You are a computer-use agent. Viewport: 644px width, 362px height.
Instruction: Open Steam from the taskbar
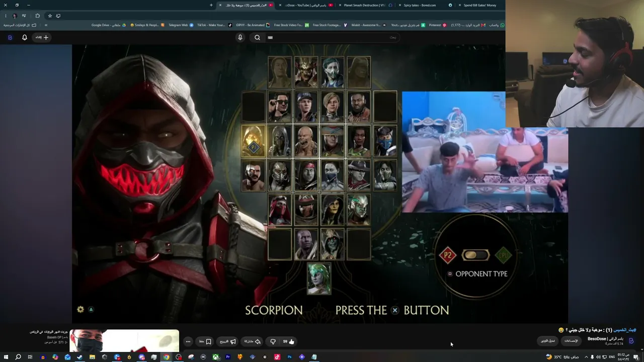pyautogui.click(x=79, y=357)
